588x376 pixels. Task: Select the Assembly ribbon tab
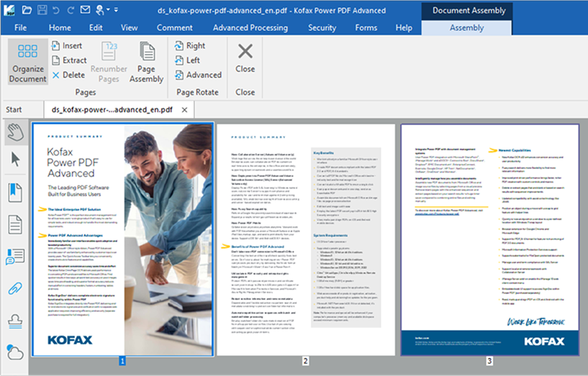click(466, 28)
